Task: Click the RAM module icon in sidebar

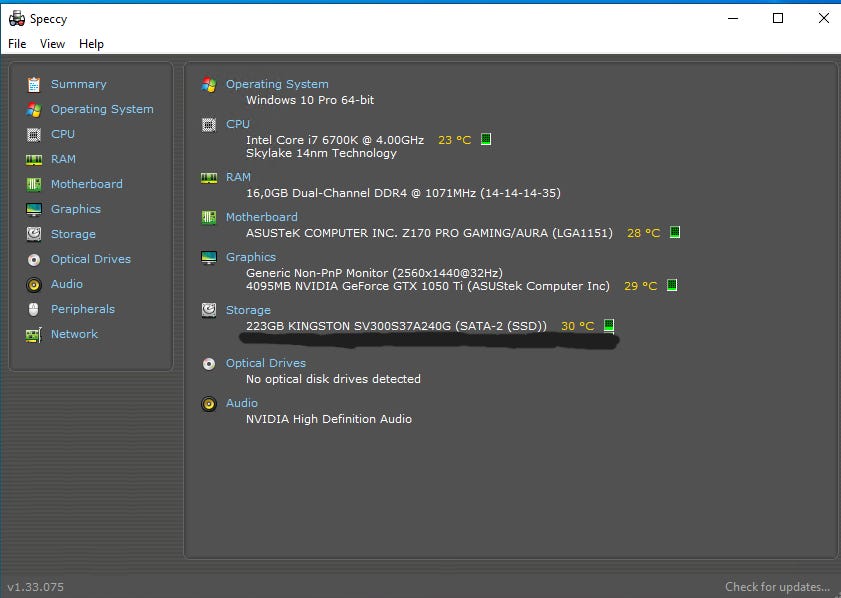Action: point(34,160)
